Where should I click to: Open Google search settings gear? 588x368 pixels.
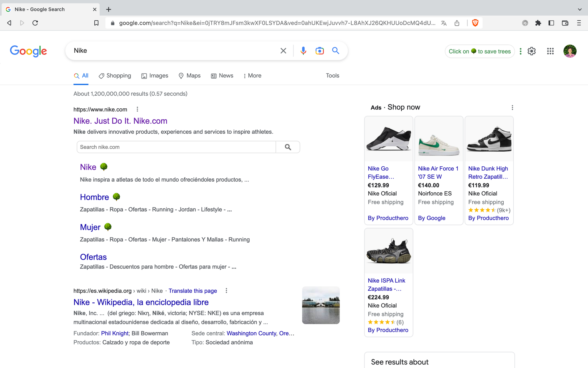532,51
